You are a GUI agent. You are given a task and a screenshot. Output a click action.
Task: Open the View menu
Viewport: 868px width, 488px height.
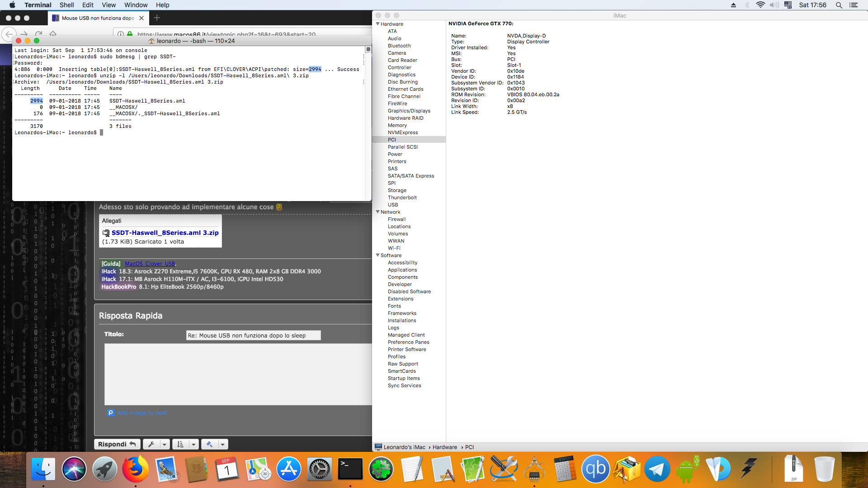(x=108, y=5)
